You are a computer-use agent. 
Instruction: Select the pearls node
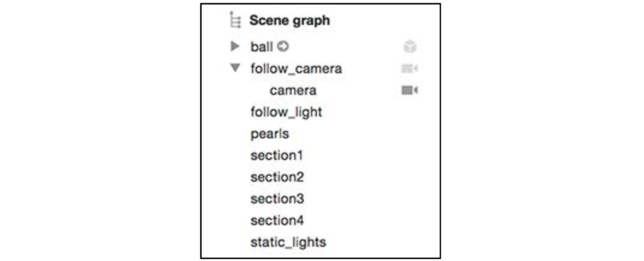click(270, 134)
